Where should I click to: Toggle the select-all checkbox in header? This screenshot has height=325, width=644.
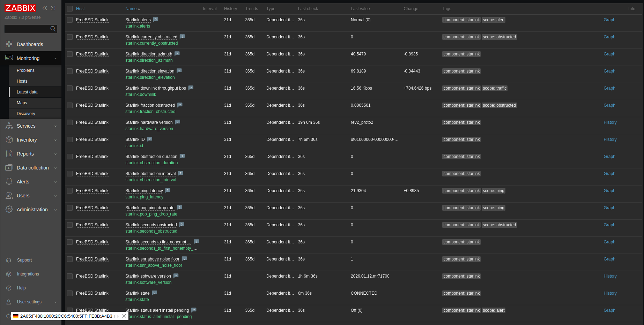(x=70, y=9)
